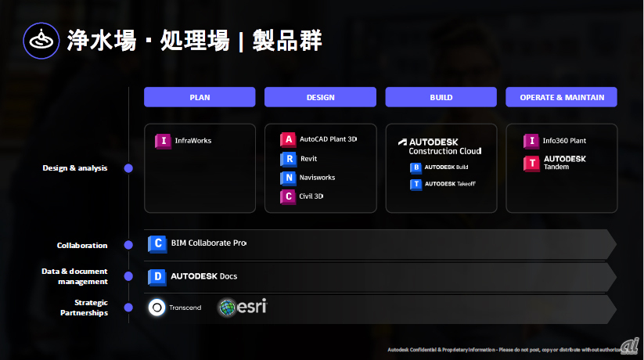Select the BUILD phase header

point(441,97)
